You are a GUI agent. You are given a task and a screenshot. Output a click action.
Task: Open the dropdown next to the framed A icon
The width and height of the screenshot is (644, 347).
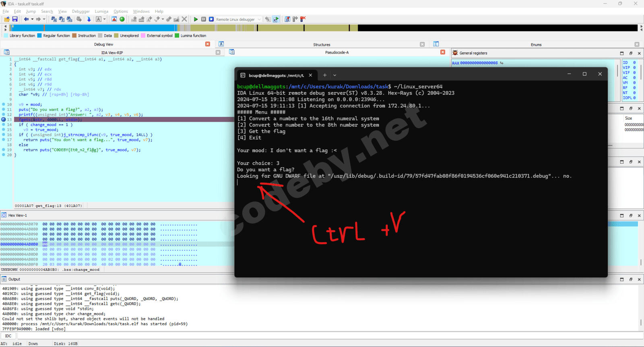pos(105,19)
